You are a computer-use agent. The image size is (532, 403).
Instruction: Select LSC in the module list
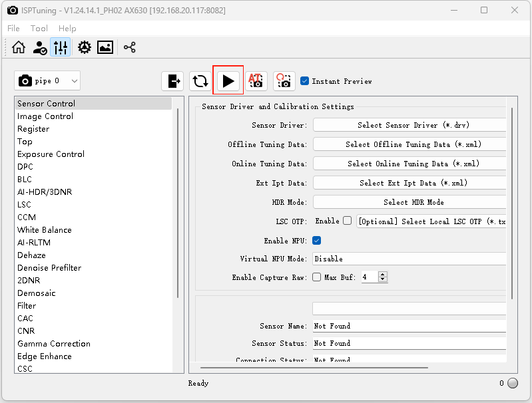point(93,205)
